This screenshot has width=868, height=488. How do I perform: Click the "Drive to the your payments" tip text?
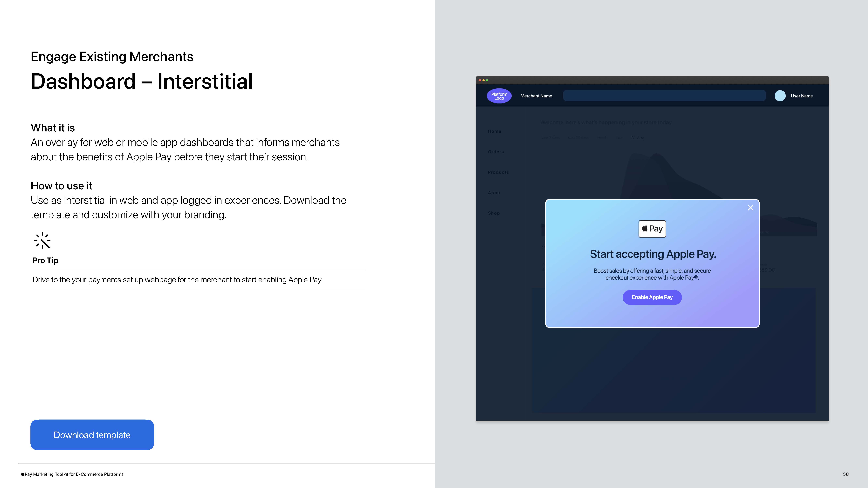point(177,280)
